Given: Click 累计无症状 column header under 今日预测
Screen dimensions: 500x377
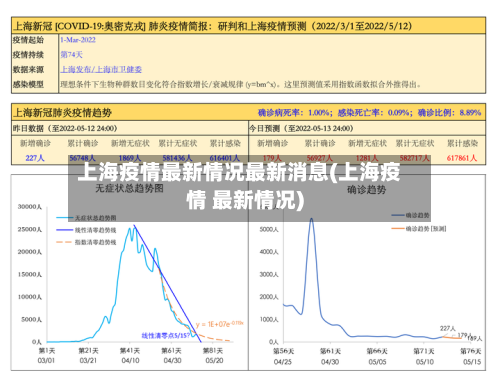Looking at the screenshot, I should point(415,143).
